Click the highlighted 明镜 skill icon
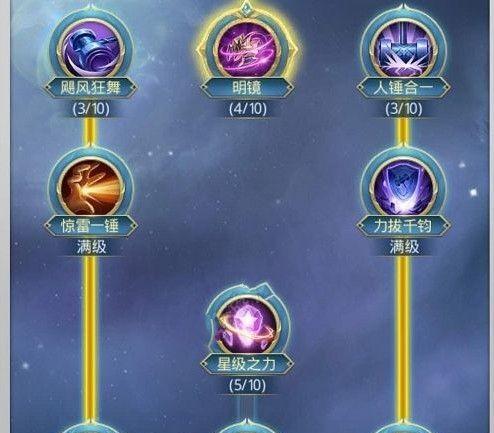Viewport: 494px width, 433px height. (x=247, y=49)
